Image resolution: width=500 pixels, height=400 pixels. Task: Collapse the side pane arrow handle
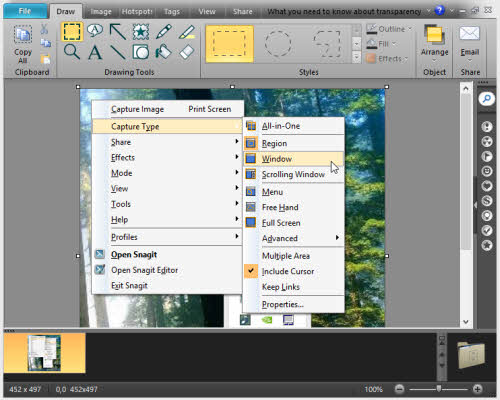475,205
